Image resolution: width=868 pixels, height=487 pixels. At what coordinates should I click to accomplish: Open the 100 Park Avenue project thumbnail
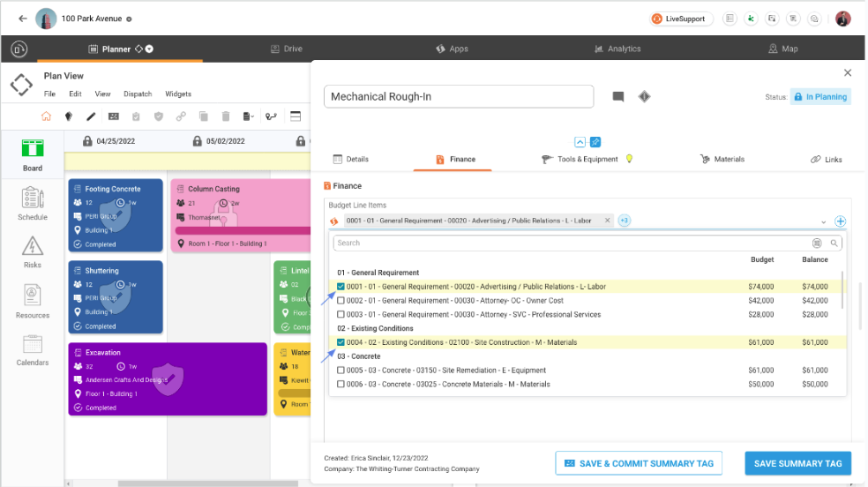click(46, 19)
